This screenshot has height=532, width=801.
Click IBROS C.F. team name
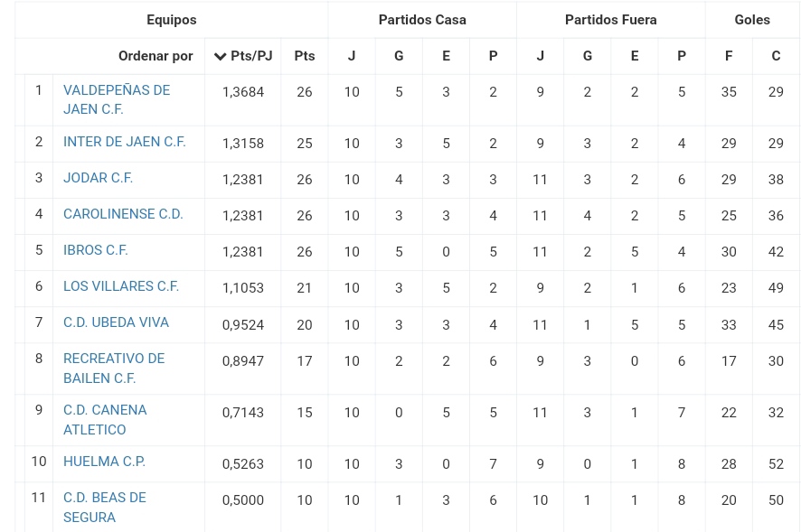tap(96, 250)
